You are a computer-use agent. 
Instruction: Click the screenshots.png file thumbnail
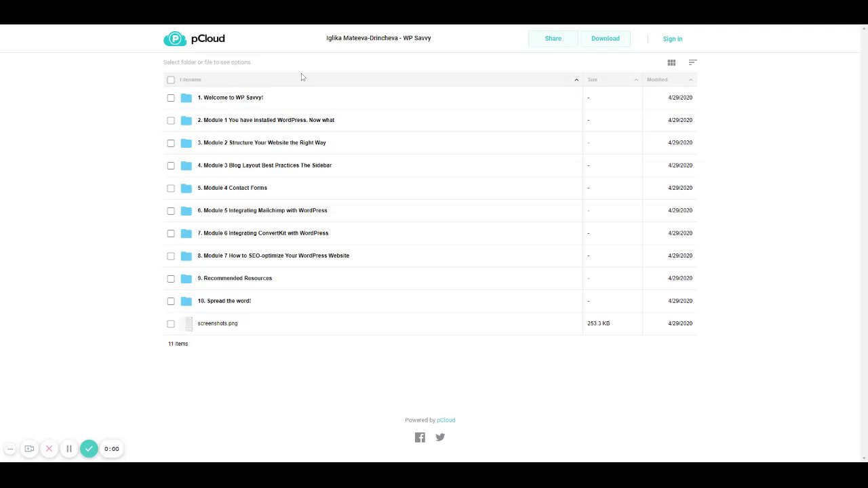(x=188, y=324)
